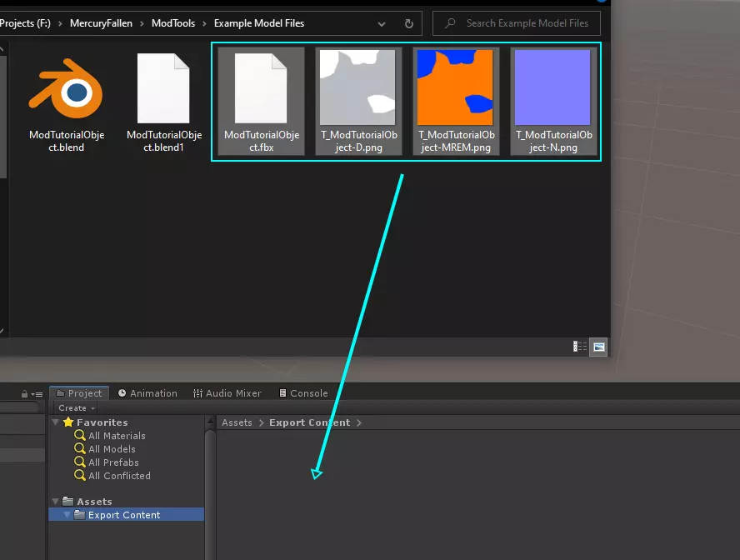The height and width of the screenshot is (560, 740).
Task: Click the Search Example Model Files field
Action: [x=527, y=23]
